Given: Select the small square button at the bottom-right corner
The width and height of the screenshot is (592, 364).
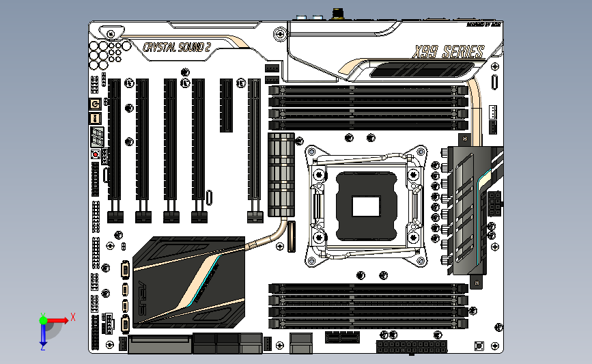Looking at the screenshot, I should click(x=479, y=346).
